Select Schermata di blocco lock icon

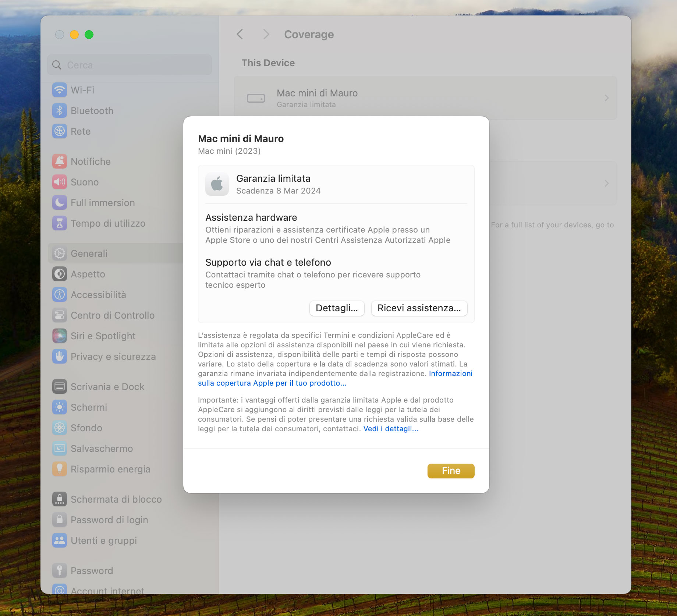60,499
